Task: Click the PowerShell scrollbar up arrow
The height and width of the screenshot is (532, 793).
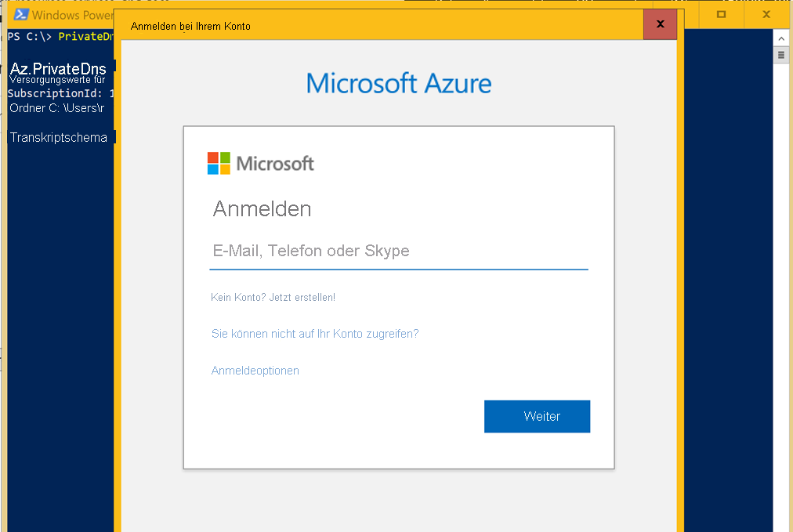Action: 781,38
